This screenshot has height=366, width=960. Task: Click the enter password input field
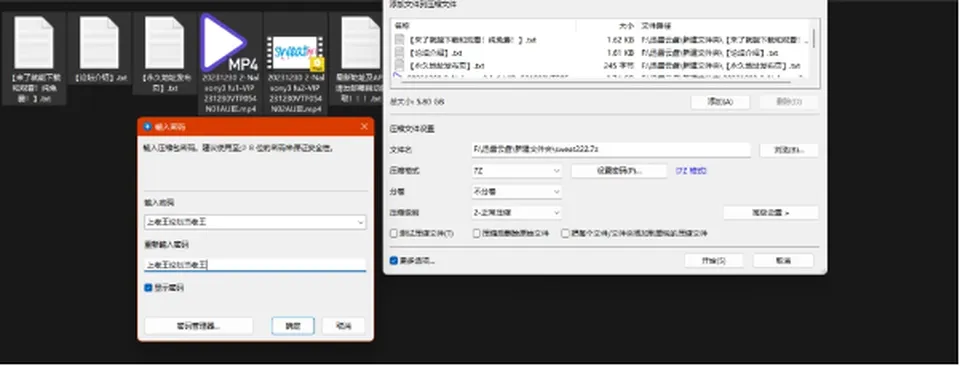click(255, 223)
